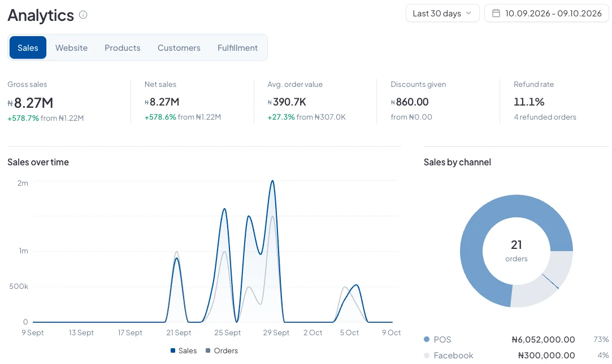Click the ₦860.00 discounts given value

[x=410, y=102]
